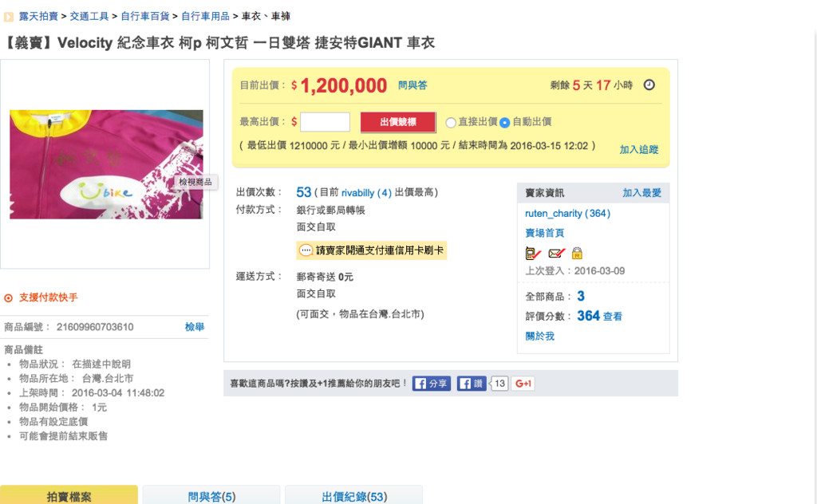
Task: Select the 拍賣檔案 tab
Action: (69, 496)
